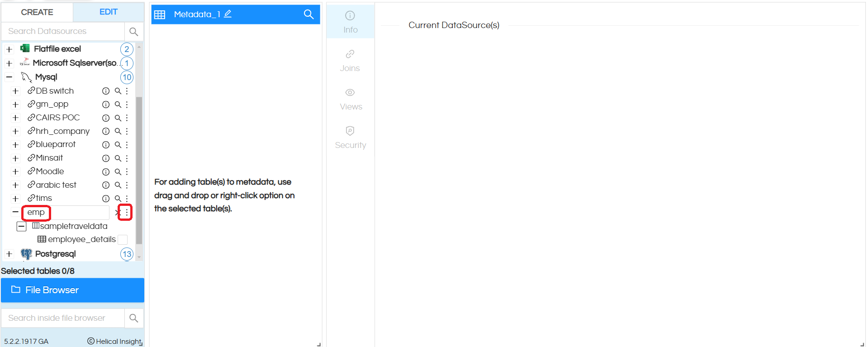This screenshot has width=868, height=347.
Task: Click the file browser search magnifier icon
Action: tap(134, 318)
